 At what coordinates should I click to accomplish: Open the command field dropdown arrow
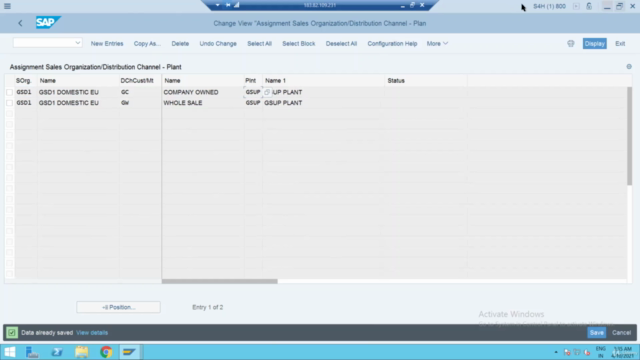pos(78,43)
